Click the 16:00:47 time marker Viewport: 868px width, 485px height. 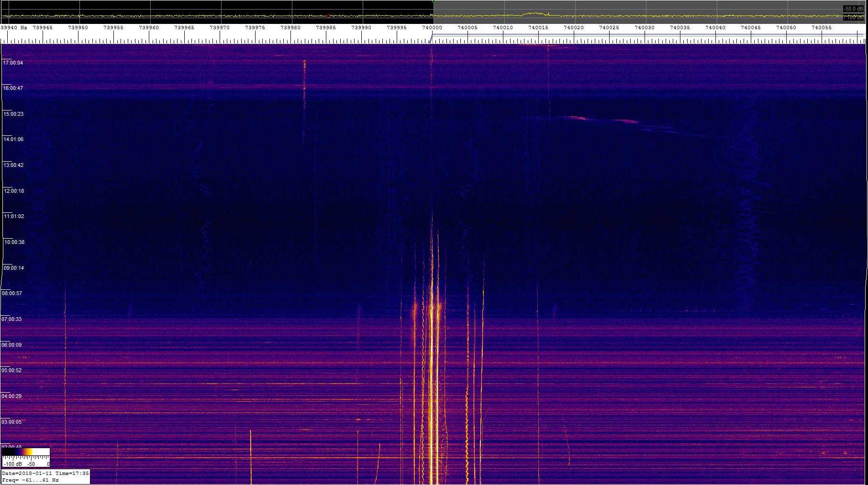click(13, 88)
